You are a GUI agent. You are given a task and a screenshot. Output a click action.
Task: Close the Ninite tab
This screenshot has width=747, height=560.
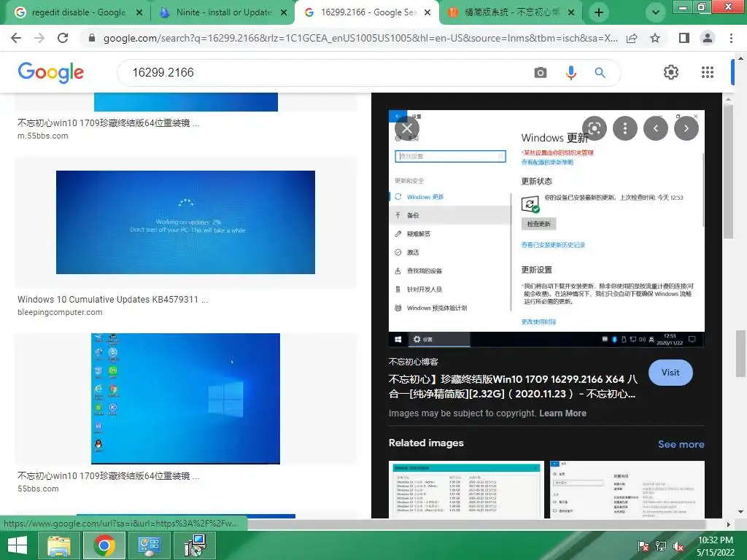pos(284,12)
